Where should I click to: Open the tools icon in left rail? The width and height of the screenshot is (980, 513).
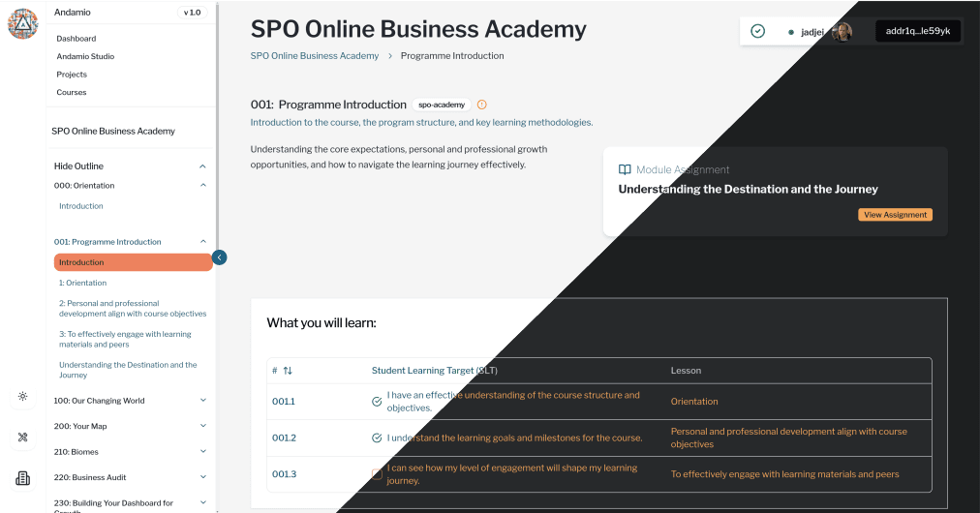click(x=22, y=438)
